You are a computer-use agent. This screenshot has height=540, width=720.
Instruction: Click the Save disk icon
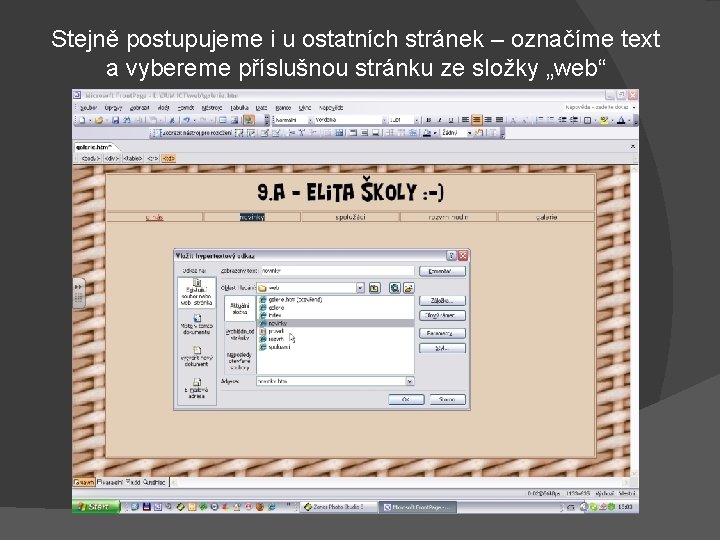coord(116,120)
